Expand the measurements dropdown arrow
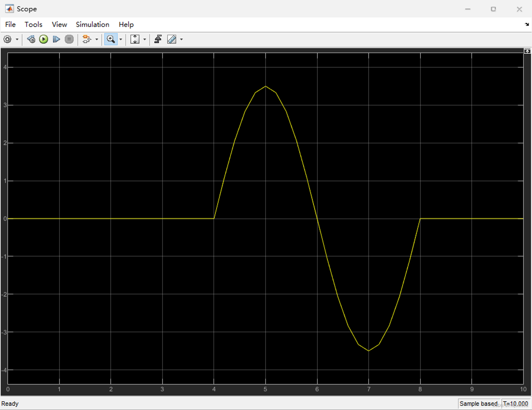 tap(181, 39)
